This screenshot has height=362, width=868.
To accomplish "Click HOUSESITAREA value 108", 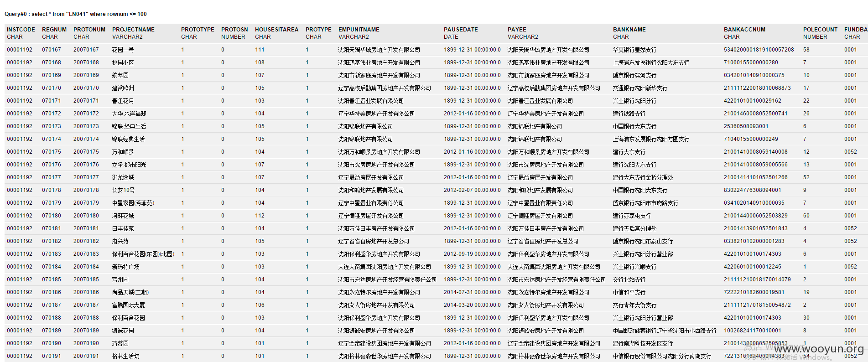I will coord(260,62).
